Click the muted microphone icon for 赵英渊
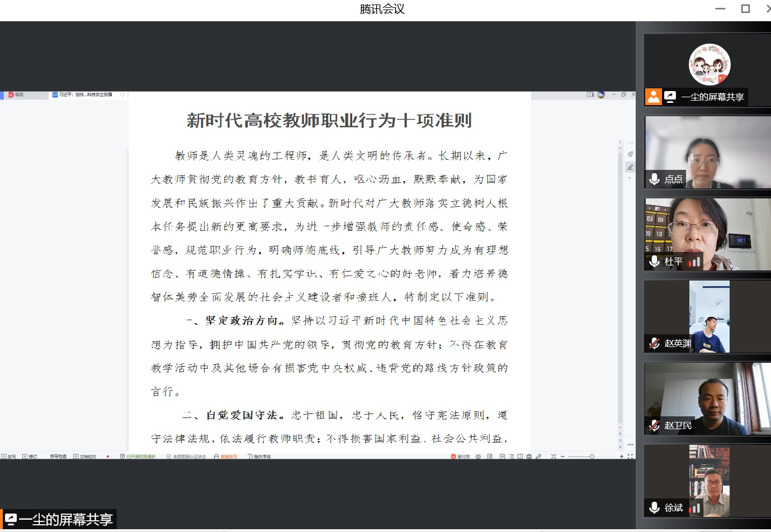The width and height of the screenshot is (771, 532). coord(654,343)
